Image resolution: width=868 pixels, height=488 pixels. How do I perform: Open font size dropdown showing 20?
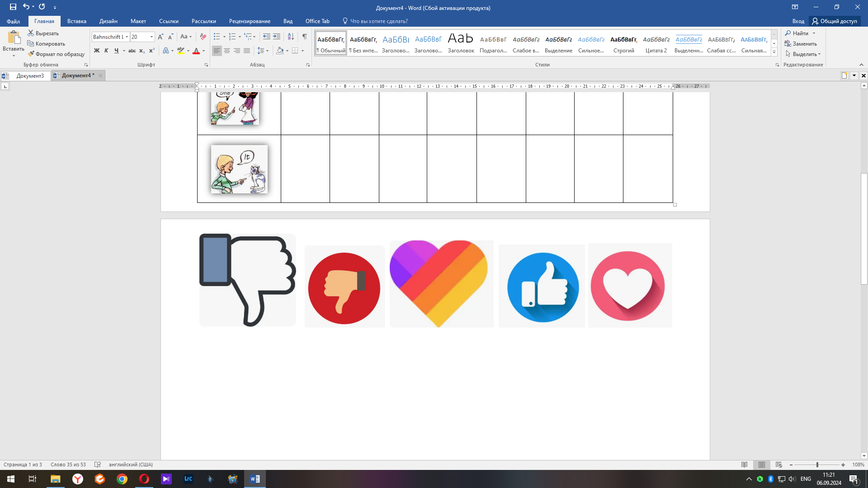coord(151,37)
